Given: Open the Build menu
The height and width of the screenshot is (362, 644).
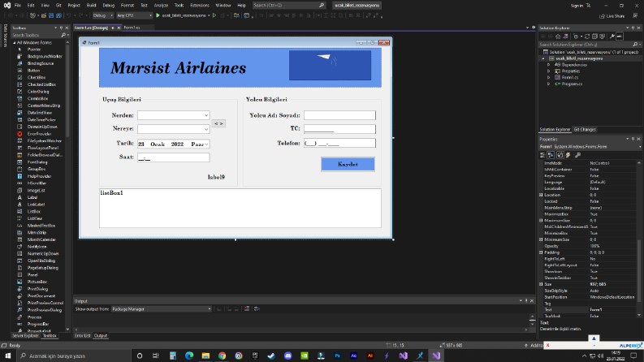Looking at the screenshot, I should coord(91,6).
